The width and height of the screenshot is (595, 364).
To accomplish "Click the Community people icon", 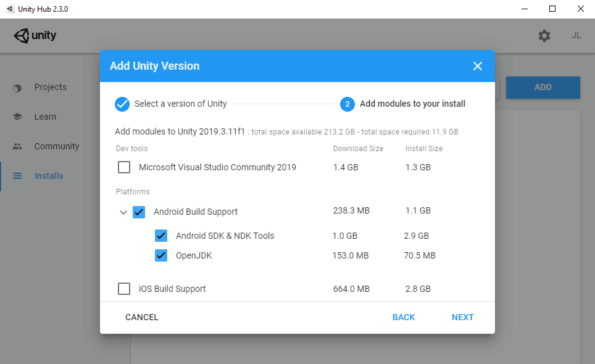I will click(x=17, y=147).
